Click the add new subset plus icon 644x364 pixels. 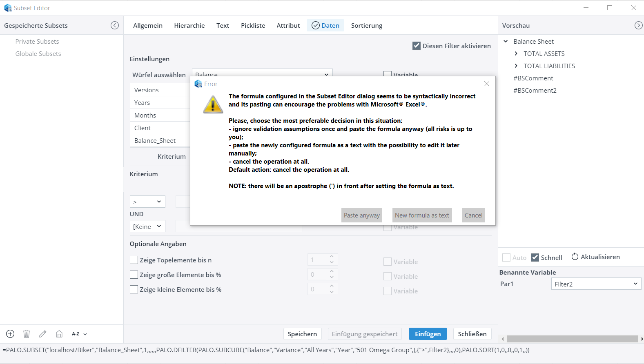pyautogui.click(x=10, y=334)
